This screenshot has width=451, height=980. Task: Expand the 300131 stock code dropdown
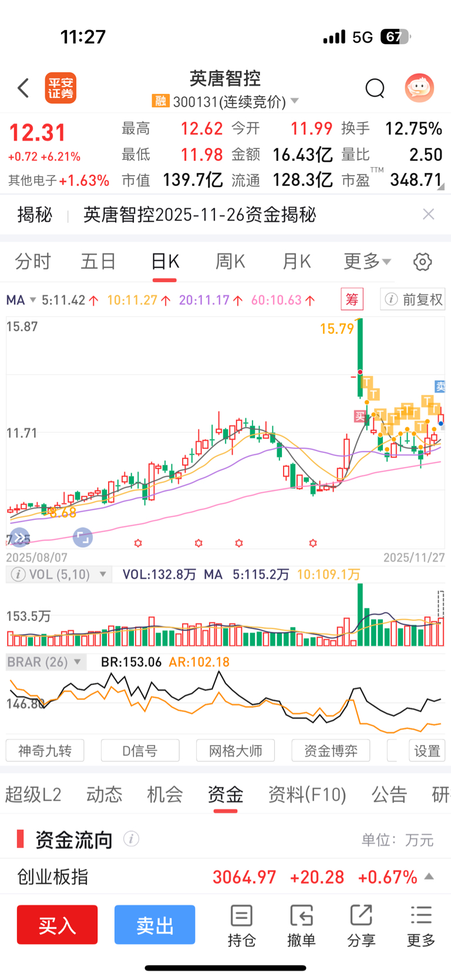[x=294, y=101]
